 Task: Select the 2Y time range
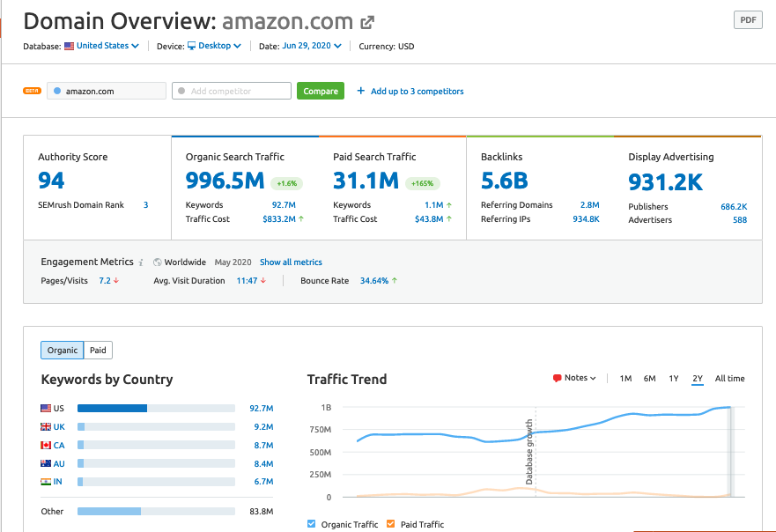(x=698, y=379)
